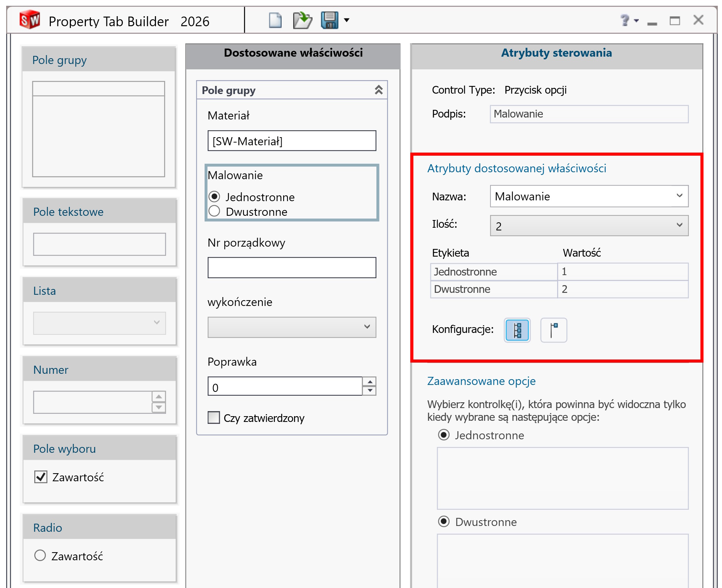Click the New document icon
The image size is (722, 588).
275,20
